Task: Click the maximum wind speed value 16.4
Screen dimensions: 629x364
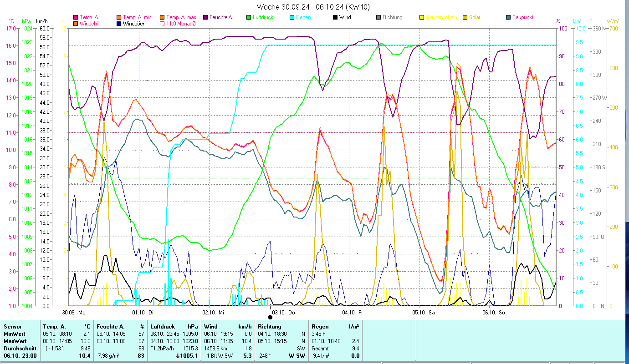Action: point(246,341)
